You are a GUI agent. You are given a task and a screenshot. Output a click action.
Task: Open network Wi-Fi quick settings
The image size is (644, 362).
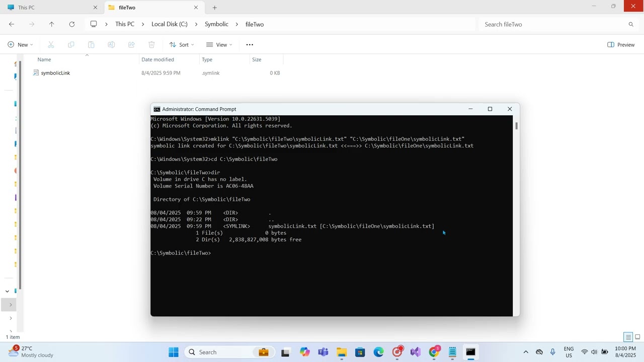[584, 352]
